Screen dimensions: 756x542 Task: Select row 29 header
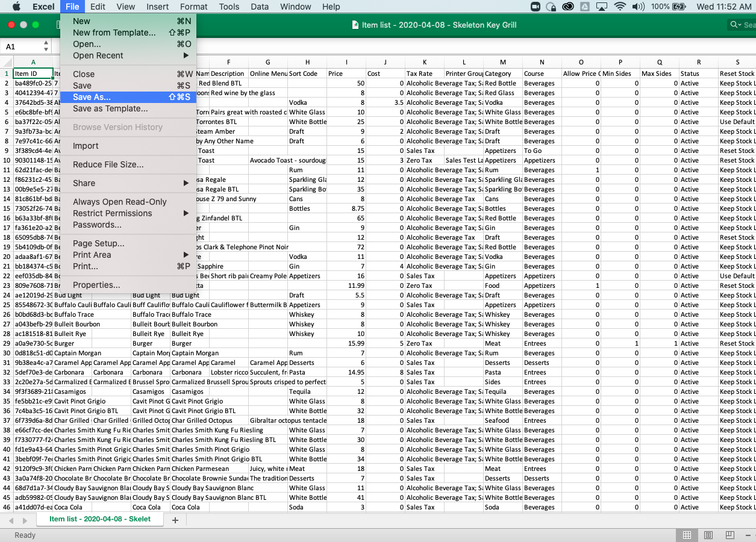coord(7,343)
